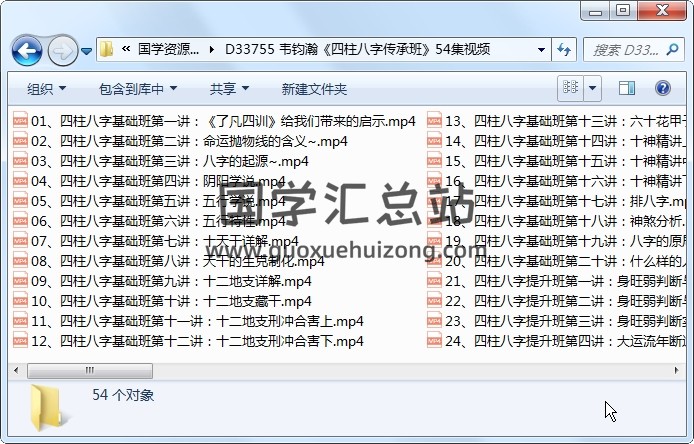The image size is (694, 444).
Task: Select the D33755 folder breadcrumb
Action: pos(358,49)
